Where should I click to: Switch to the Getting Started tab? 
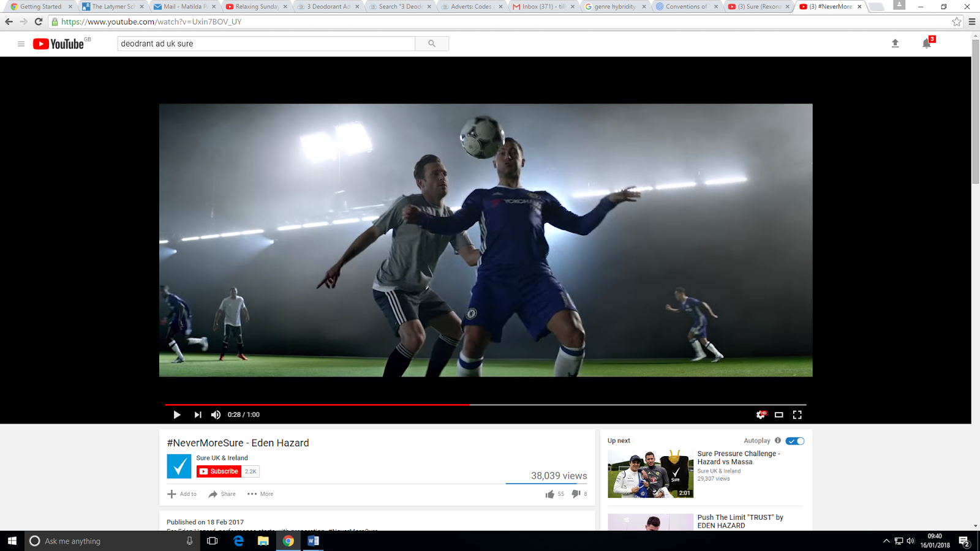(40, 7)
